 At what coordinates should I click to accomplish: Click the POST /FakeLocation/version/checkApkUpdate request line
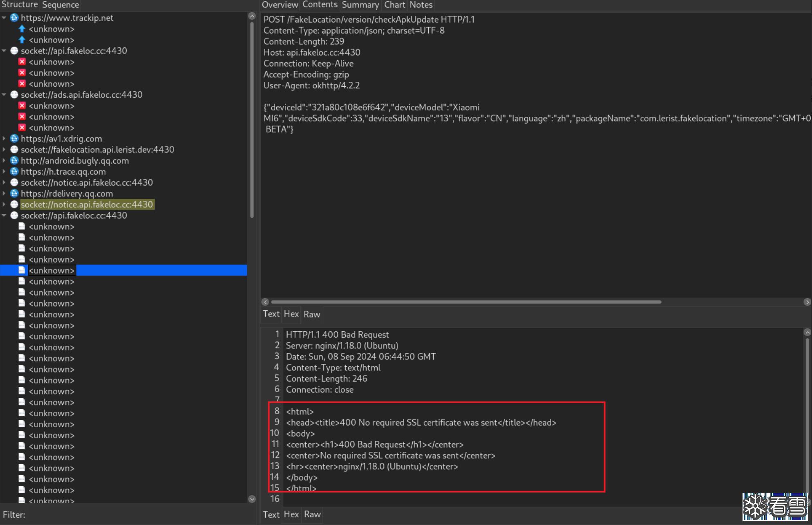tap(369, 20)
